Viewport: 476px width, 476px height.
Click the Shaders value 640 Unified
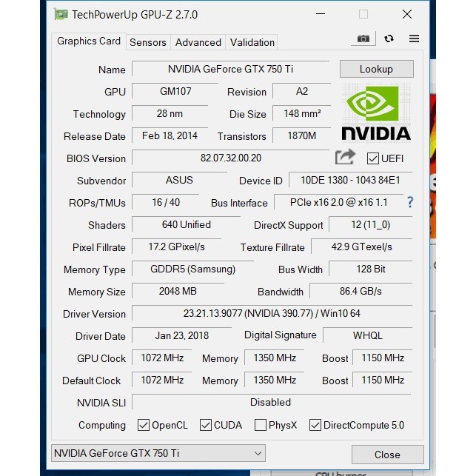pyautogui.click(x=186, y=224)
